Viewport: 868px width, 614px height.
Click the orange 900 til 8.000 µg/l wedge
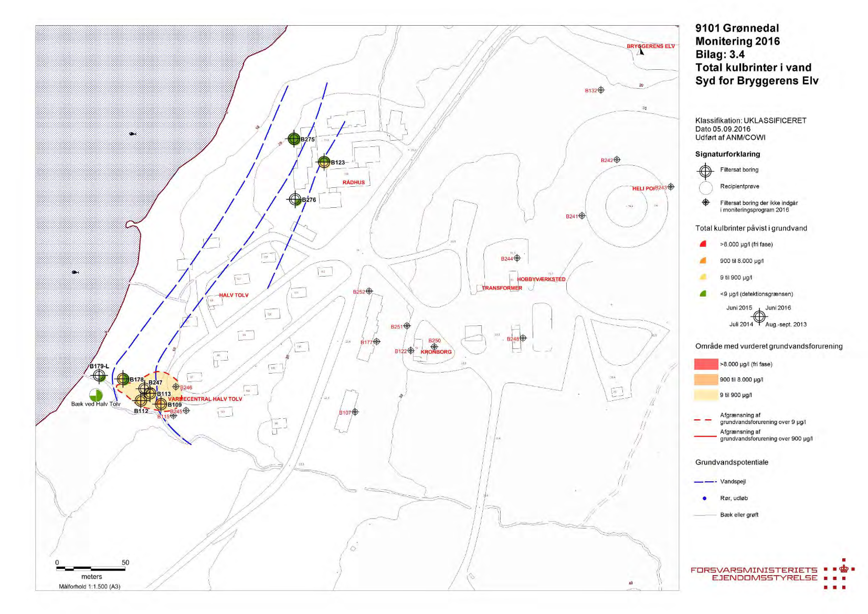tap(703, 260)
